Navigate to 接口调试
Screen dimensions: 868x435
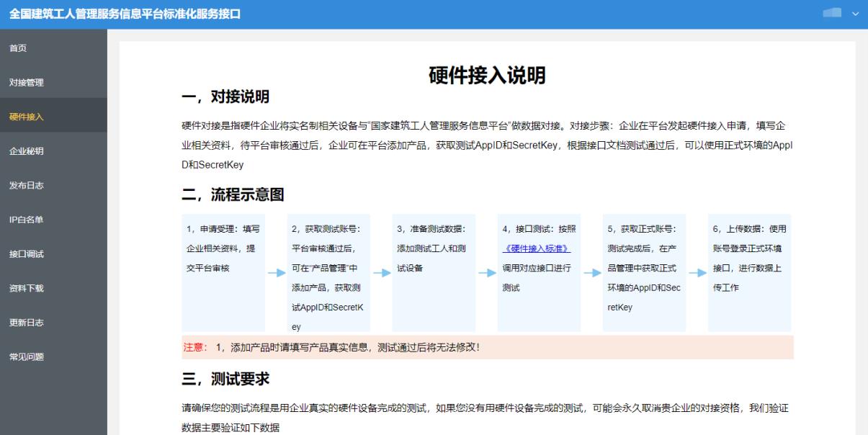(27, 254)
